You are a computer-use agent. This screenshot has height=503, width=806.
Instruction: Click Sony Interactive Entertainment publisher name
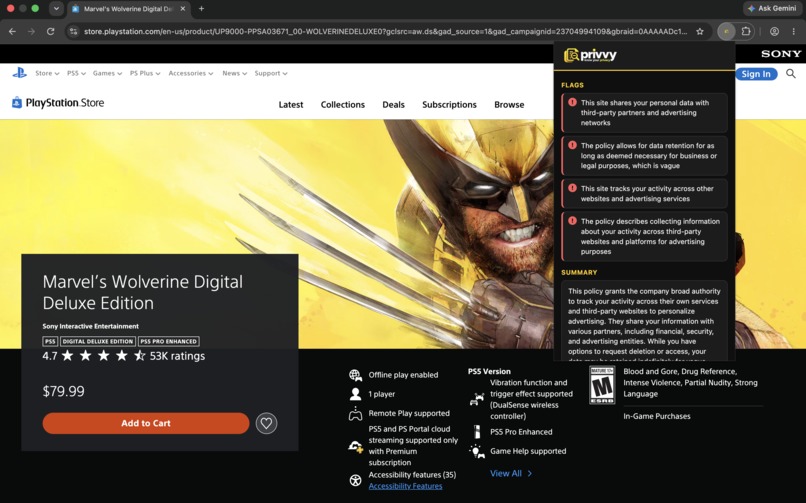(x=90, y=326)
